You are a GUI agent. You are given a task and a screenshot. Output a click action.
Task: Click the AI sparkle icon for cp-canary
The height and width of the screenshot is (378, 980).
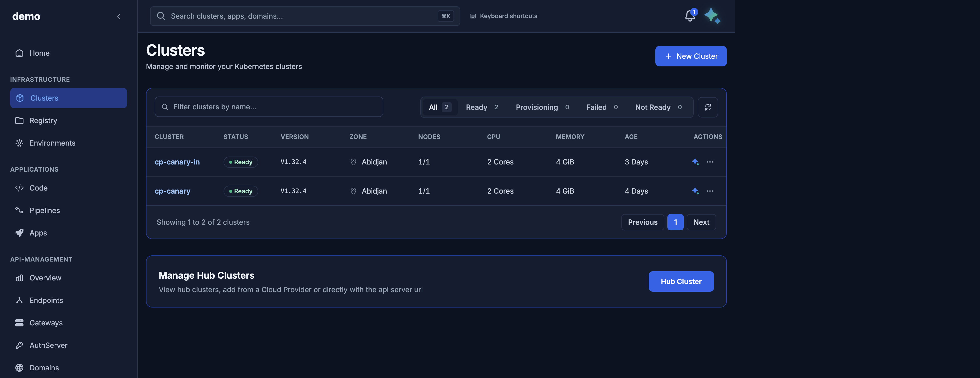click(x=695, y=191)
